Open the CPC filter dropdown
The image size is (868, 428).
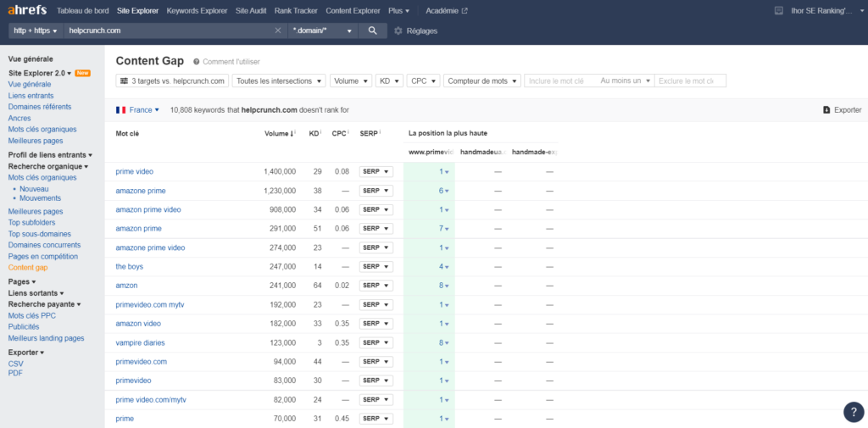click(423, 81)
